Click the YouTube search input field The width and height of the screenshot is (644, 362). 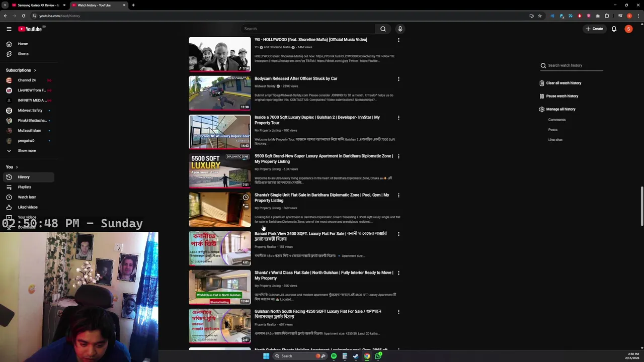308,29
